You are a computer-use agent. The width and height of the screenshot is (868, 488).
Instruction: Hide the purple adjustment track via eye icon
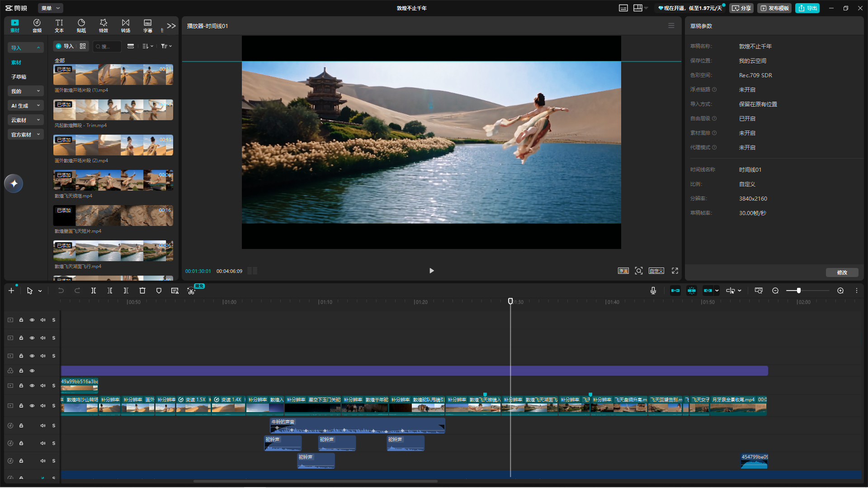(32, 371)
